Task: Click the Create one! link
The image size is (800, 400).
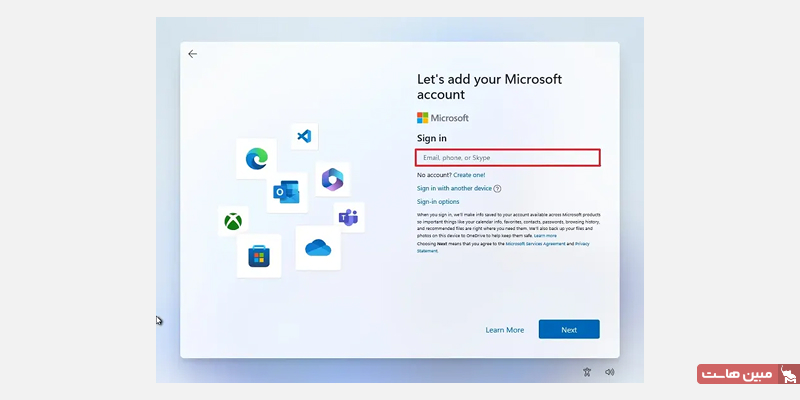Action: (x=469, y=175)
